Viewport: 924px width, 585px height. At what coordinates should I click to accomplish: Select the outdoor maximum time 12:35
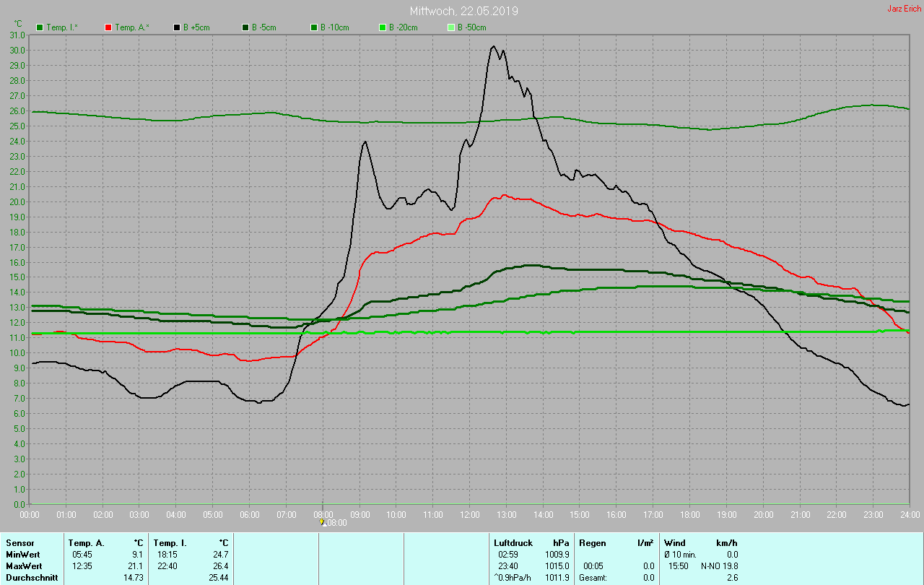click(82, 565)
